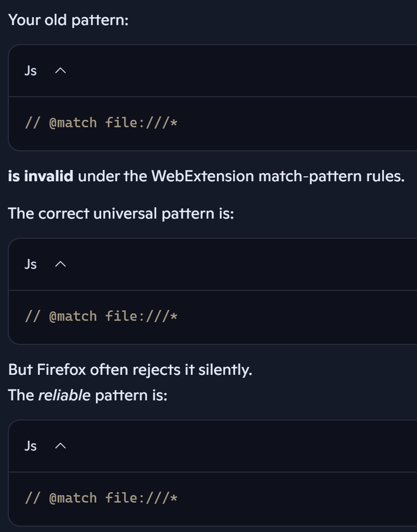This screenshot has height=532, width=417.
Task: Select the code line in old pattern block
Action: tap(101, 123)
